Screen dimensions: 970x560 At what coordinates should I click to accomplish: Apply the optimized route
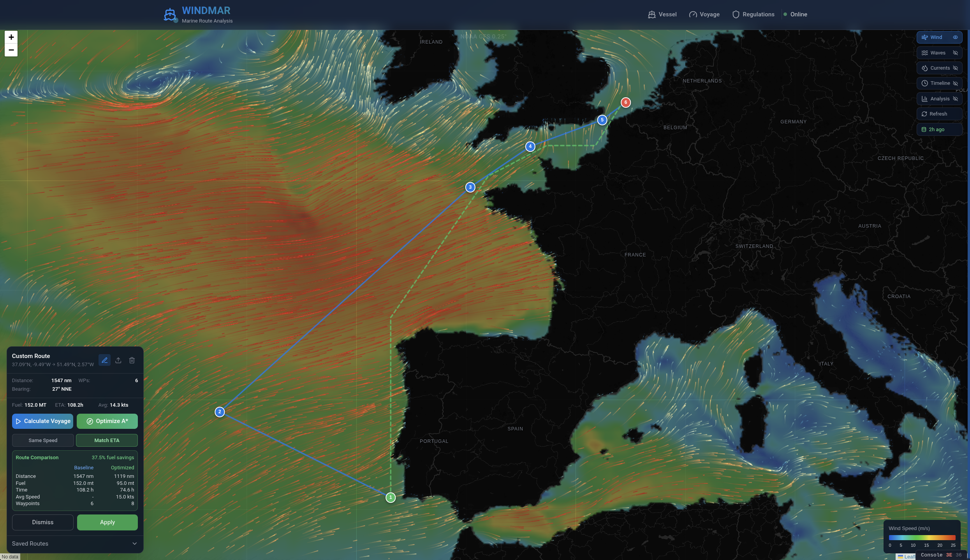coord(107,522)
